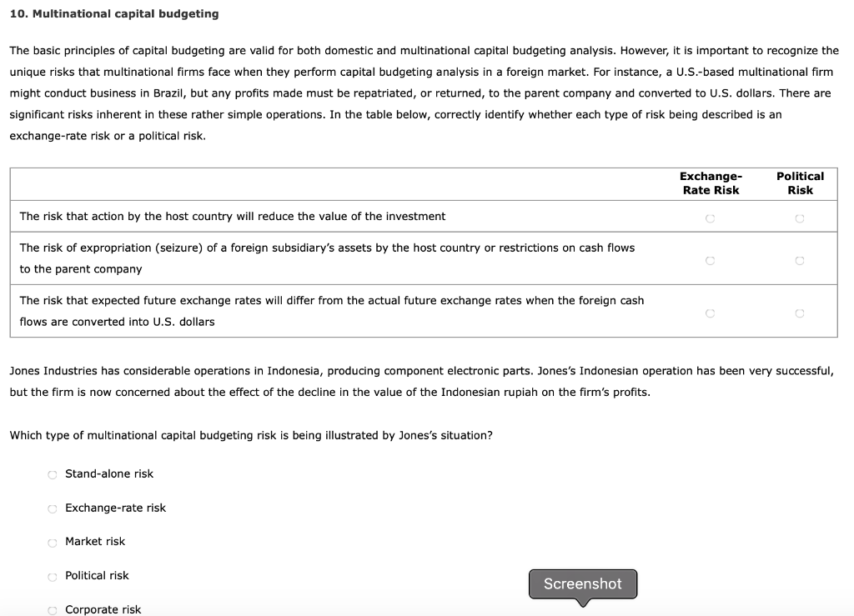This screenshot has width=854, height=616.
Task: Select Political Risk for the expropriation row
Action: tap(799, 260)
